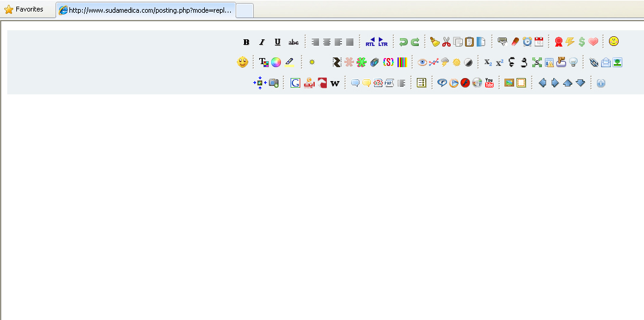Switch to the sudamedica posting tab

coord(145,10)
